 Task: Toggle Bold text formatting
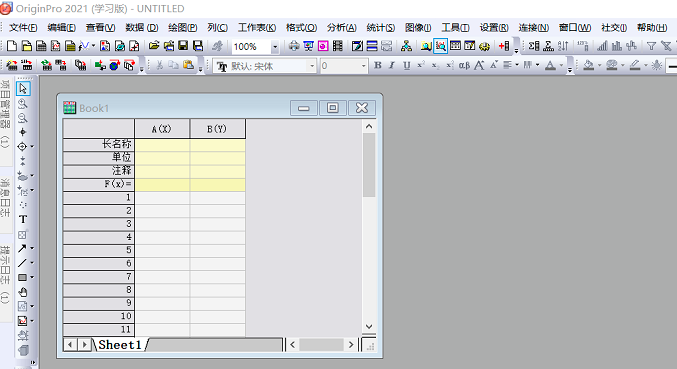click(378, 65)
